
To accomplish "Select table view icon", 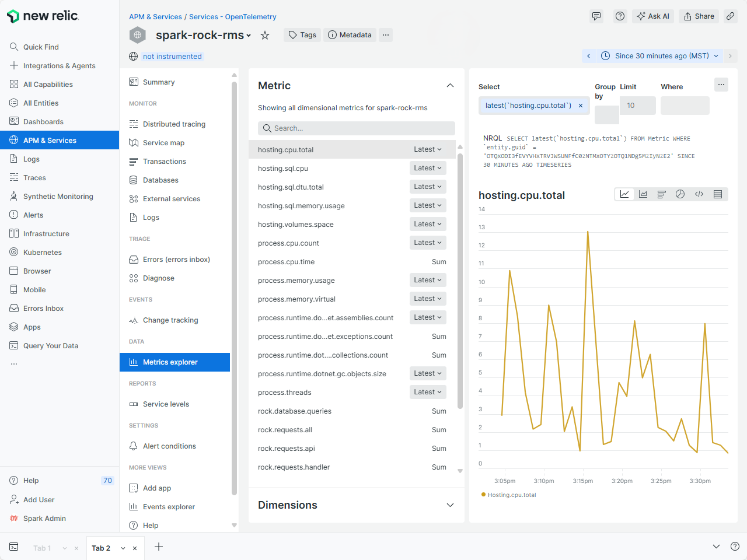I will click(718, 194).
